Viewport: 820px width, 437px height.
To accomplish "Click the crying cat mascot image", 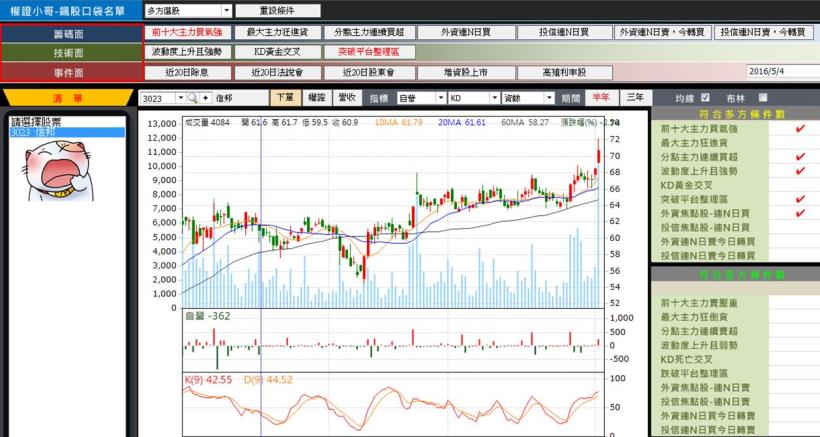I will click(59, 169).
